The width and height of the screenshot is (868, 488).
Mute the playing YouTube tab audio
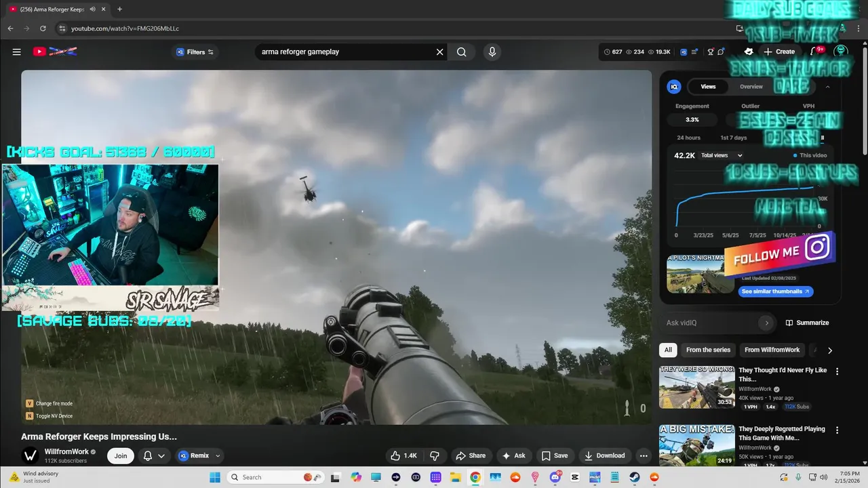pyautogui.click(x=92, y=9)
